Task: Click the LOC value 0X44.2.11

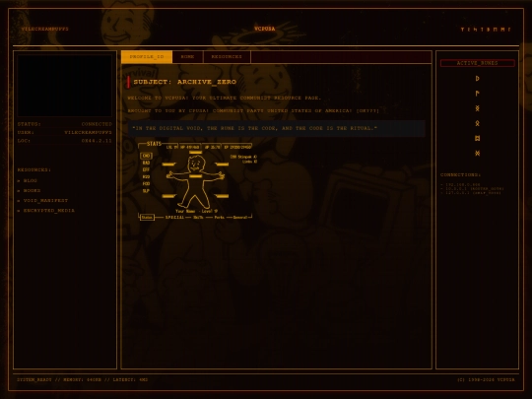Action: tap(97, 141)
